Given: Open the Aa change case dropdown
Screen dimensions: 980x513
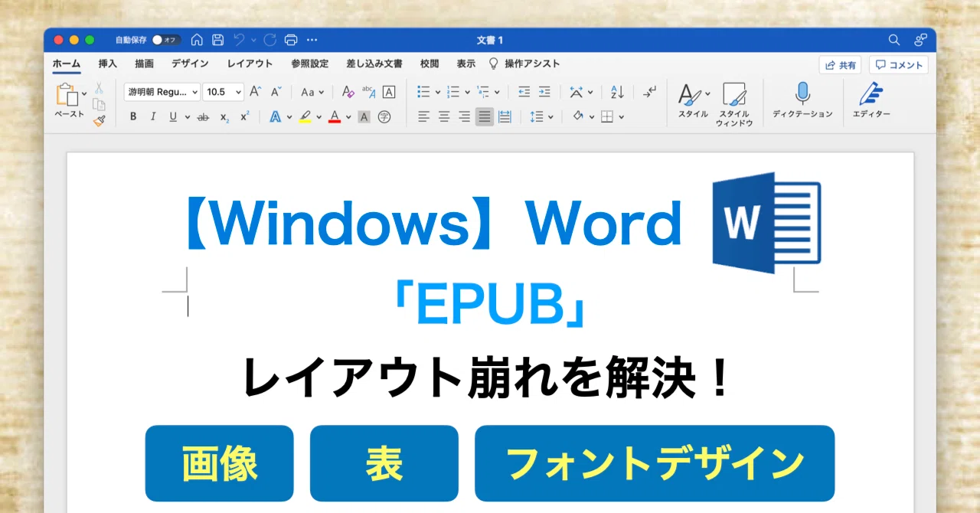Looking at the screenshot, I should point(312,92).
